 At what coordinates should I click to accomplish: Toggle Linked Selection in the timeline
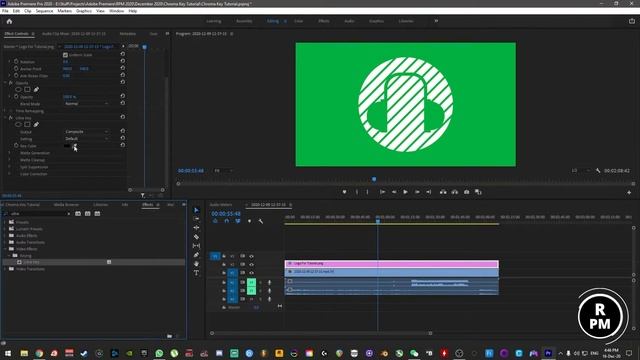coord(238,221)
